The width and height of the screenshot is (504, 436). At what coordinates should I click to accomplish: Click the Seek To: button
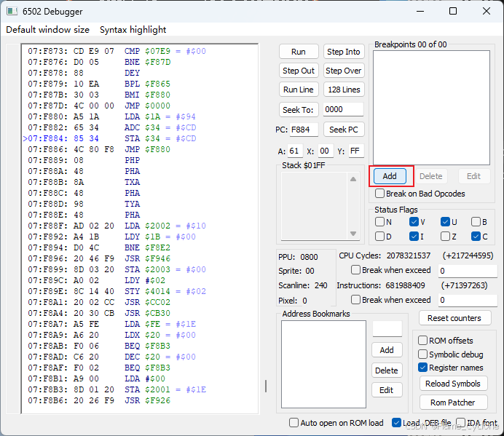point(299,110)
